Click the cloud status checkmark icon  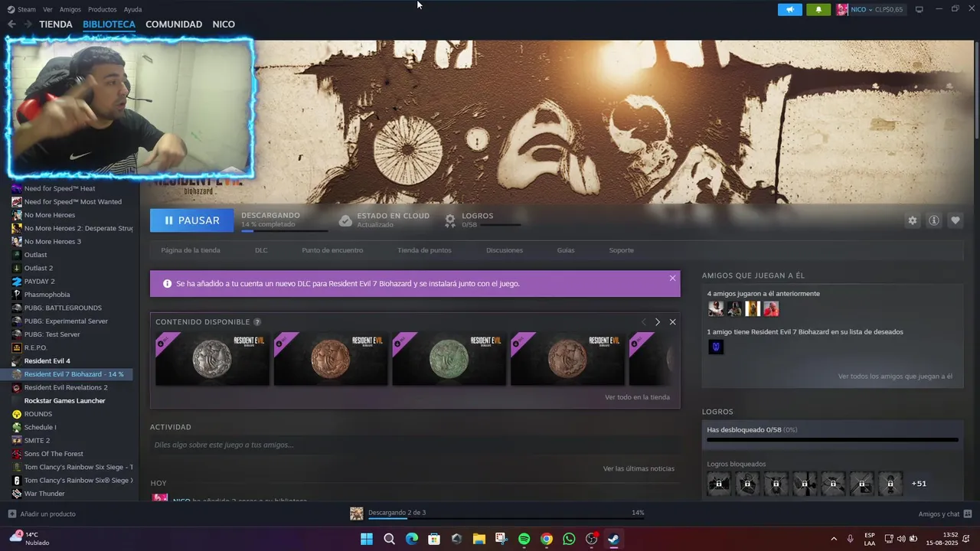tap(345, 220)
